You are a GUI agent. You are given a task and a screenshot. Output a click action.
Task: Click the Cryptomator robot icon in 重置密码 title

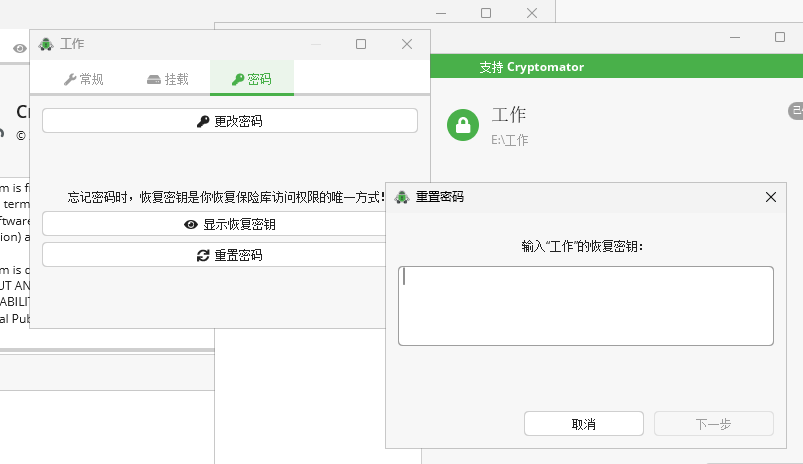[402, 197]
